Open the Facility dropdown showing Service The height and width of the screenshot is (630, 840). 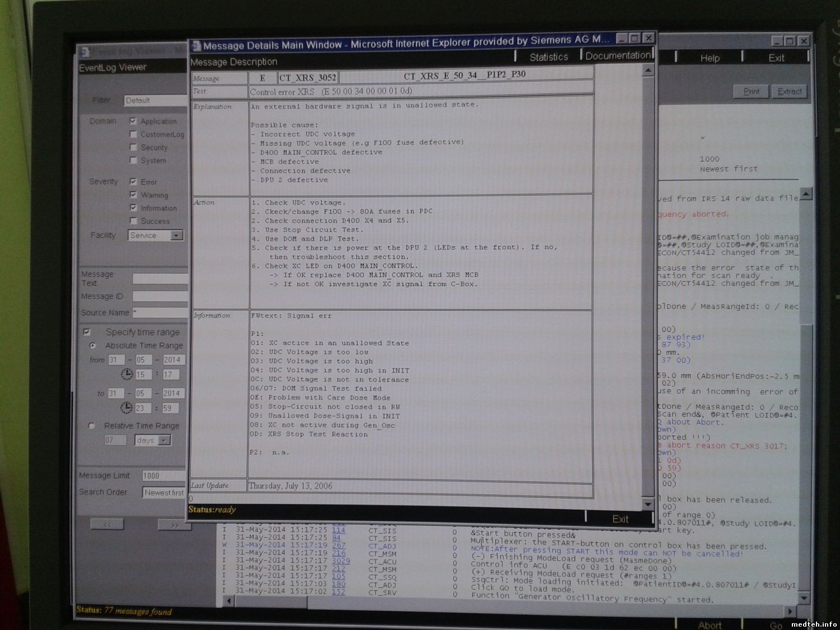(x=176, y=236)
